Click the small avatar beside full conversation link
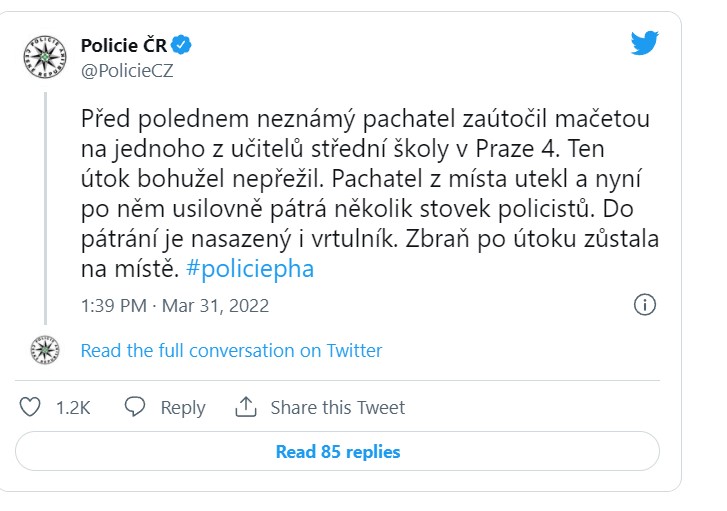This screenshot has width=727, height=511. click(x=44, y=350)
